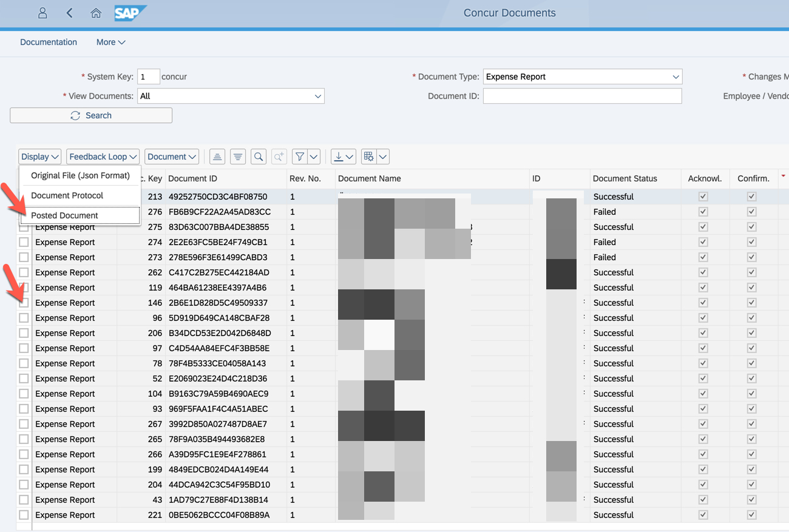Sort table in descending order icon
The width and height of the screenshot is (789, 532).
(x=238, y=157)
